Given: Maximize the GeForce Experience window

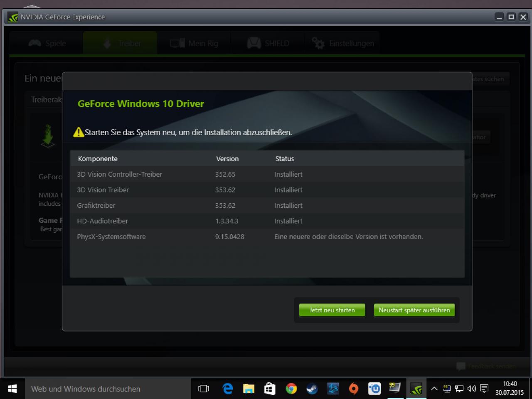Looking at the screenshot, I should [511, 17].
